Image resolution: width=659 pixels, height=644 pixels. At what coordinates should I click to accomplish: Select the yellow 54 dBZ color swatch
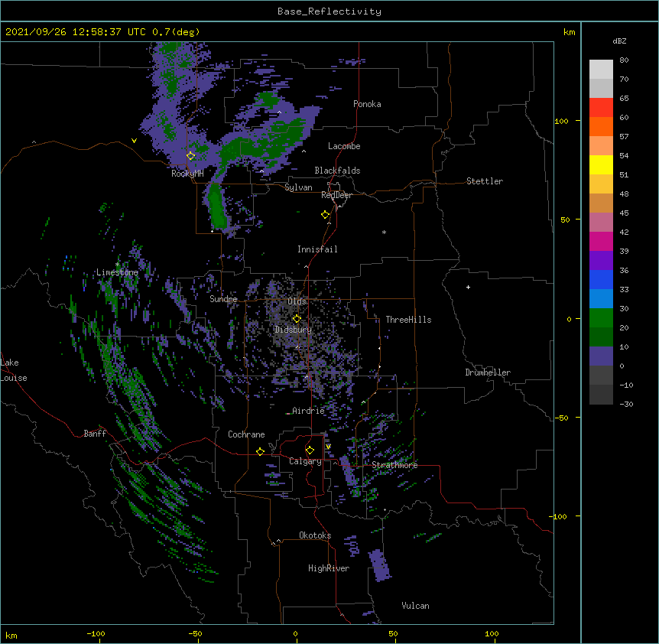click(601, 164)
